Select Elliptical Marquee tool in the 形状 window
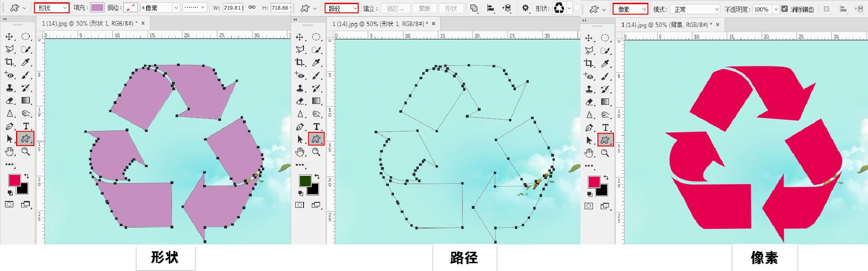Screen dimensions: 868x271 pos(26,37)
